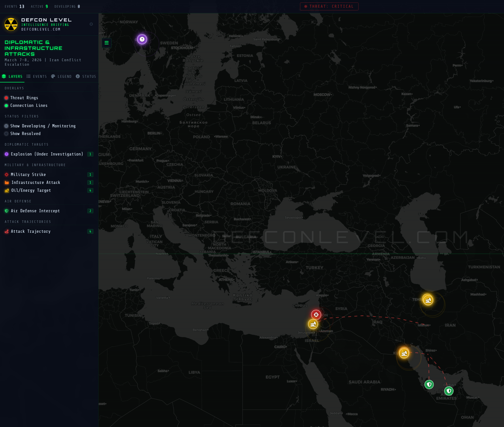Toggle the Oil/Energy Target layer
This screenshot has width=504, height=427.
pos(31,190)
